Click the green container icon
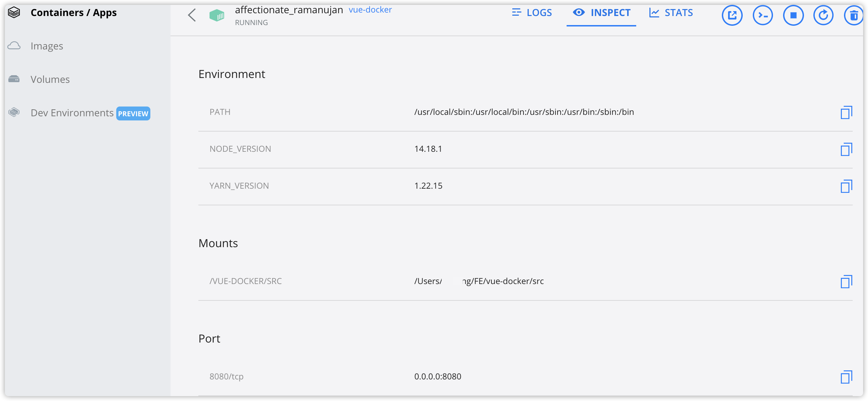This screenshot has width=868, height=401. click(x=216, y=15)
